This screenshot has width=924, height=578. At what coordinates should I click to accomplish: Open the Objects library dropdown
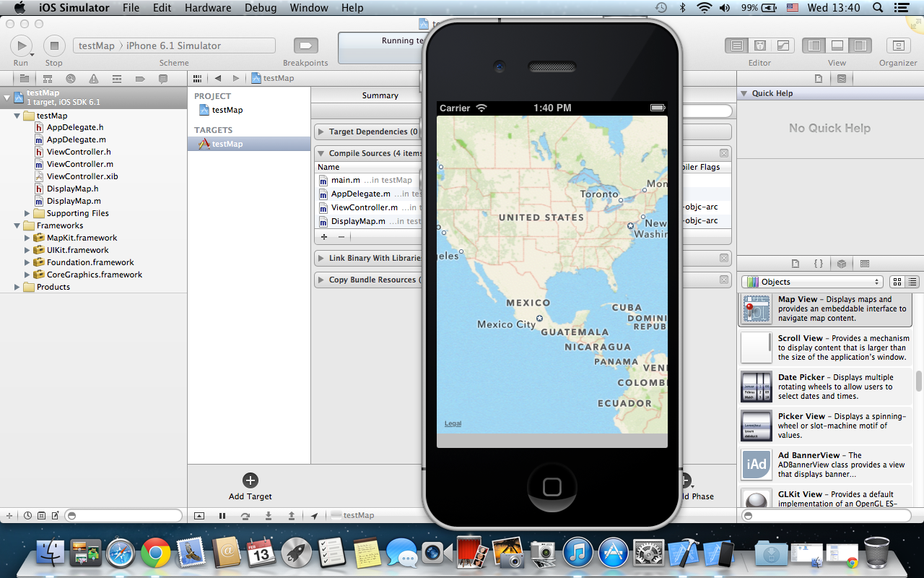point(813,282)
